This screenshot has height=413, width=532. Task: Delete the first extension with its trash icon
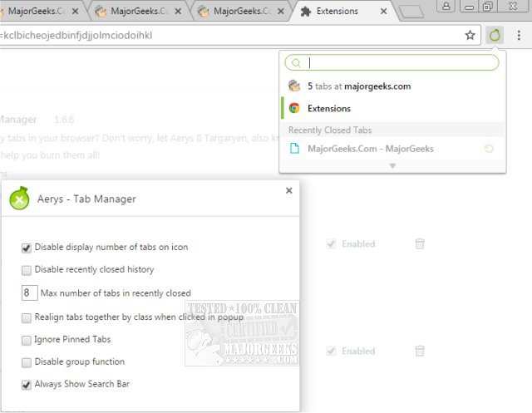[420, 243]
